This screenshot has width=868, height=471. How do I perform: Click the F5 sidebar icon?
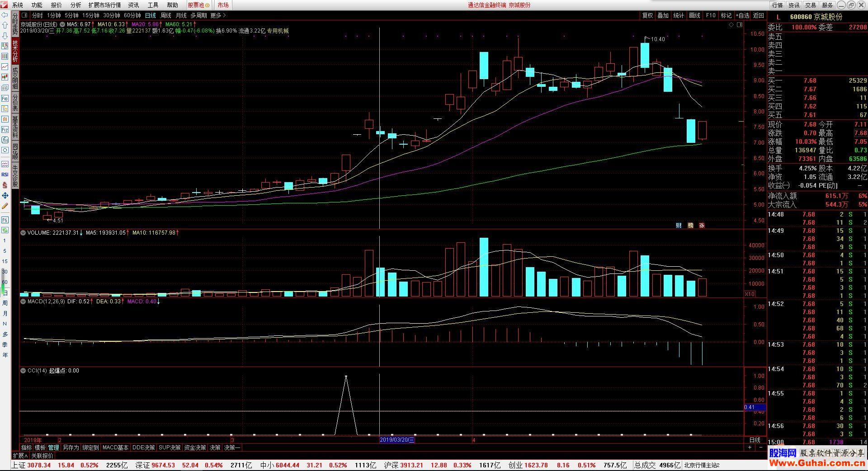[x=5, y=220]
